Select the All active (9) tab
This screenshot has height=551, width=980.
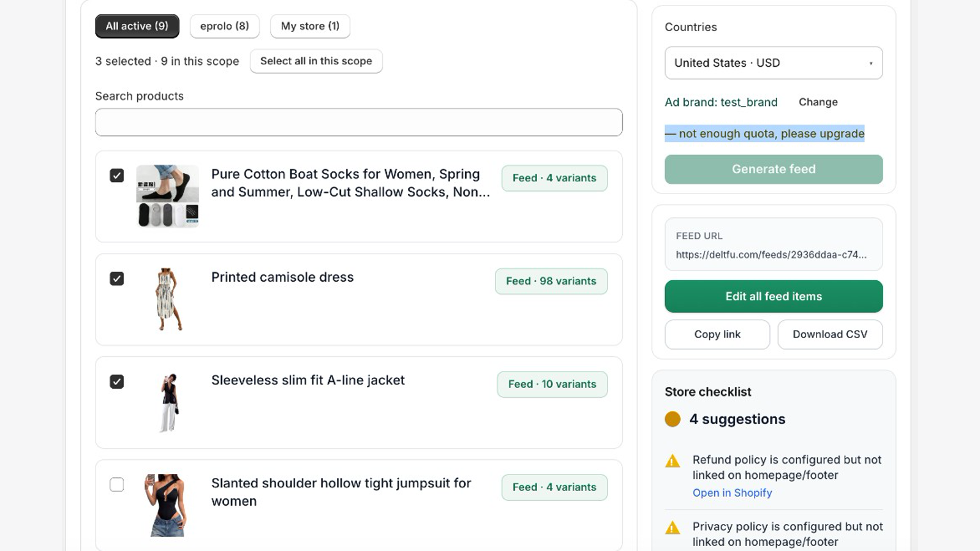click(137, 26)
